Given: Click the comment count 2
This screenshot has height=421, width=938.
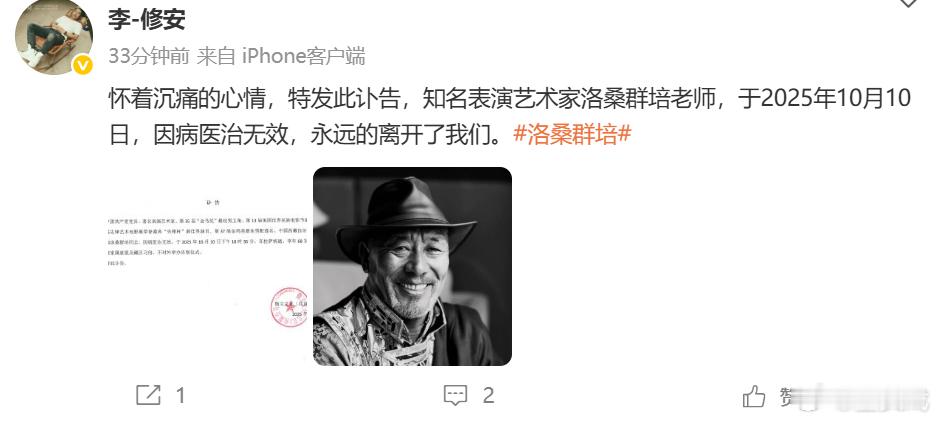Looking at the screenshot, I should click(488, 395).
